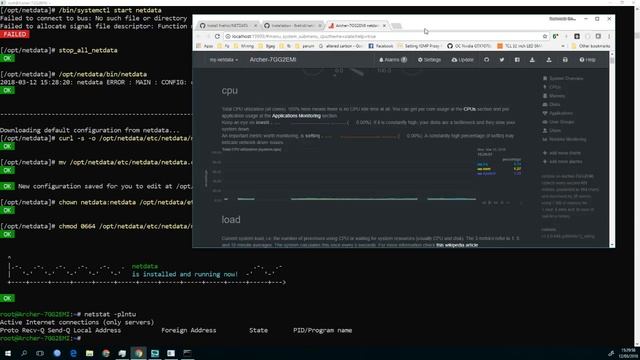Viewport: 640px width, 360px height.
Task: Click red FAILED status label in terminal
Action: (x=14, y=34)
